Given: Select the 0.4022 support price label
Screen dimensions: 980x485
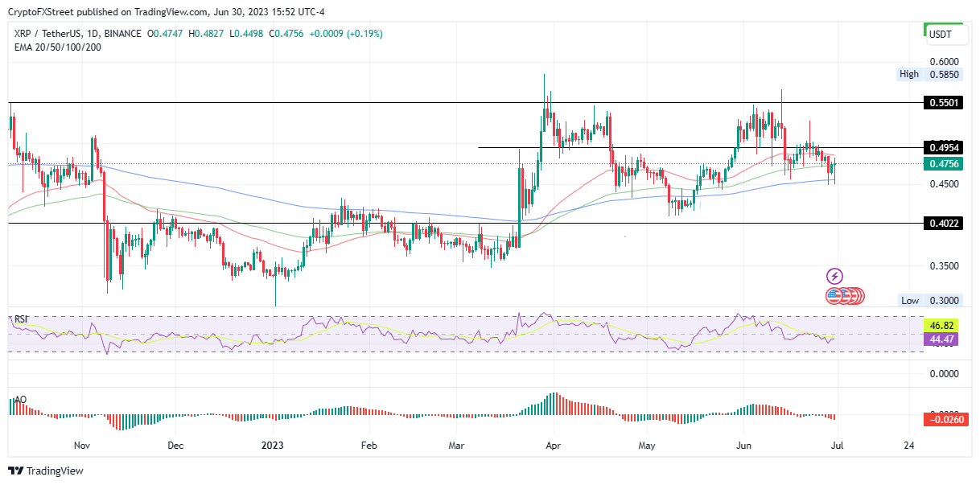Looking at the screenshot, I should click(x=944, y=224).
